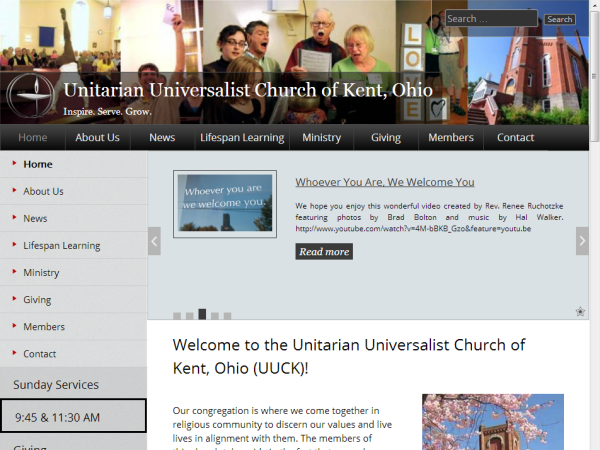The height and width of the screenshot is (450, 600).
Task: Click the church title text in header
Action: [248, 90]
